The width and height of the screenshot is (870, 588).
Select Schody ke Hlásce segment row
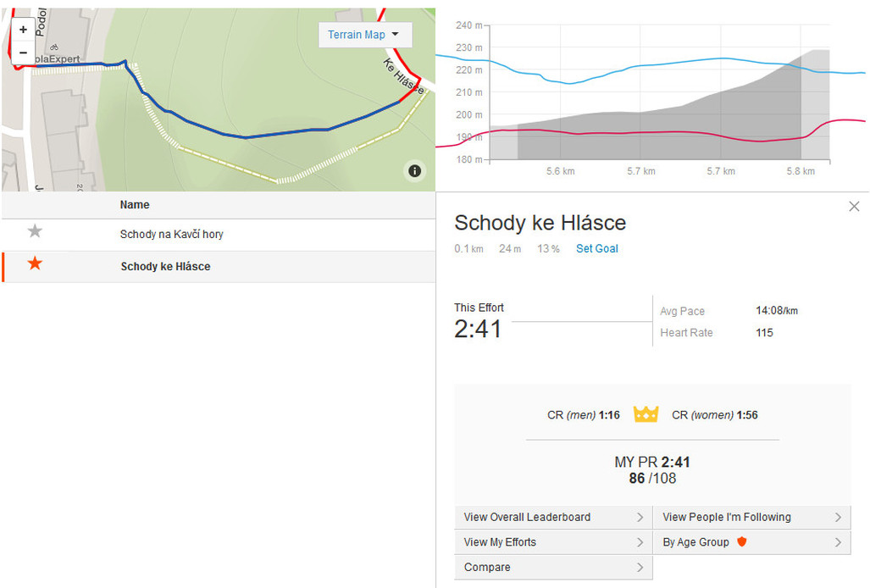[165, 267]
